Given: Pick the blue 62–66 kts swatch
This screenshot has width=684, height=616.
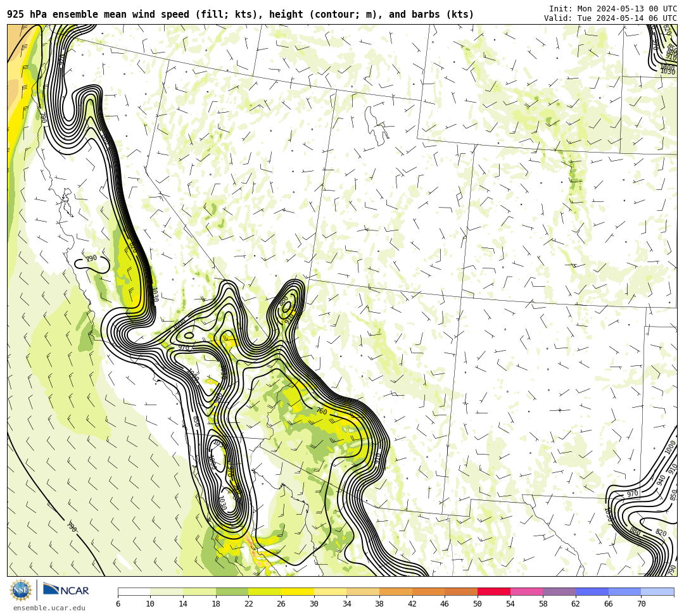Looking at the screenshot, I should [592, 591].
